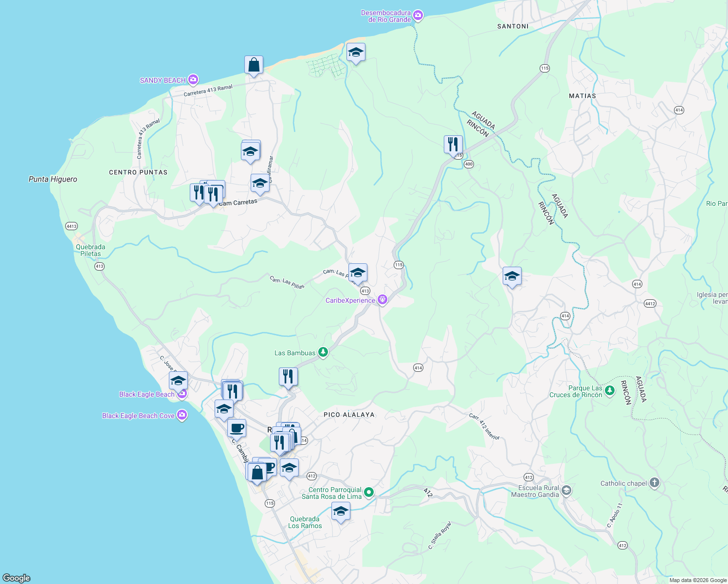Image resolution: width=728 pixels, height=584 pixels.
Task: Open the restaurant marker near Las Bambuas
Action: (x=288, y=375)
